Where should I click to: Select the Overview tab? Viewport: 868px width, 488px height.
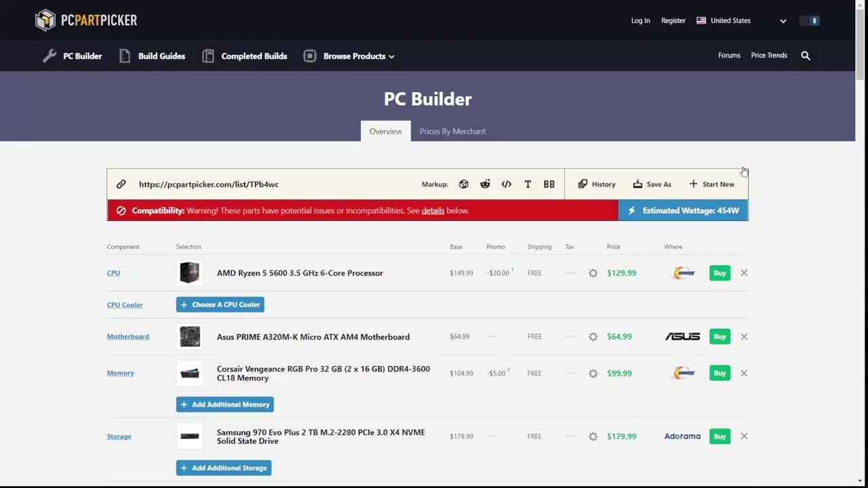pyautogui.click(x=385, y=131)
